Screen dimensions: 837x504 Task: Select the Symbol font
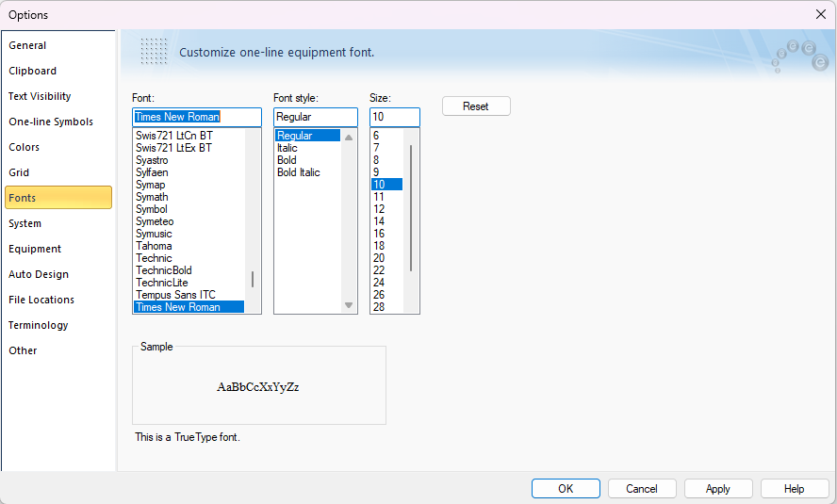tap(189, 209)
